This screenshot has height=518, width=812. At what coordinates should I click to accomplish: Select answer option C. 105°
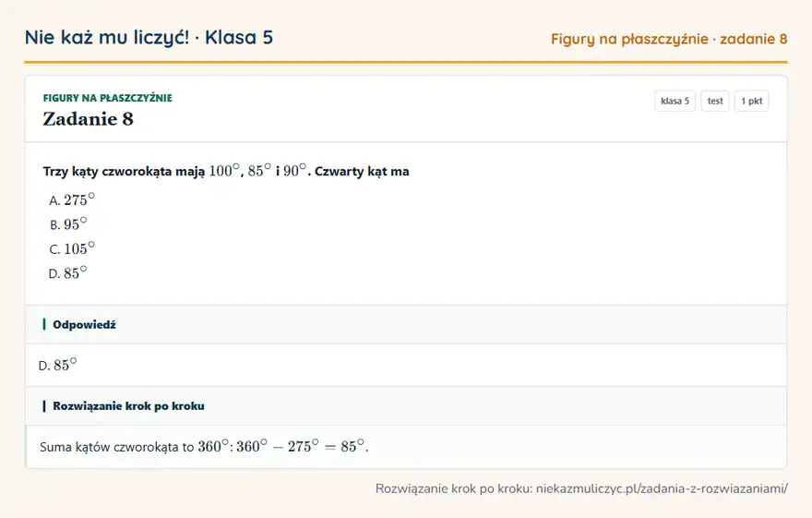pos(72,248)
